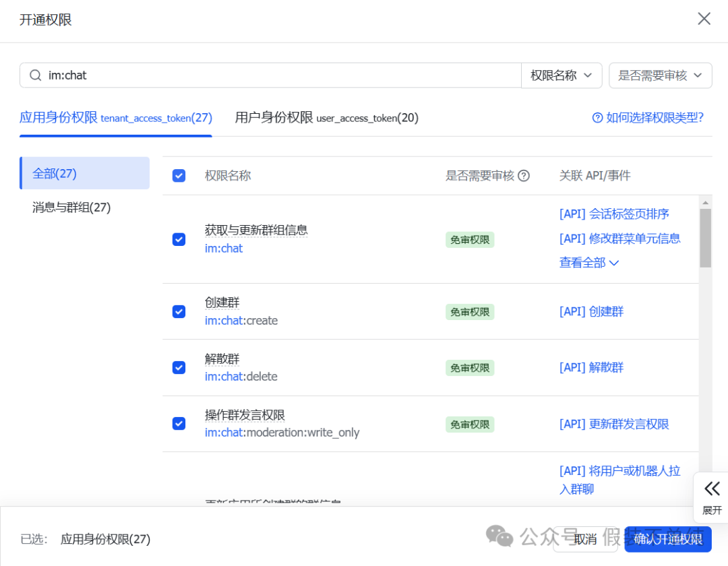The height and width of the screenshot is (566, 728).
Task: Click the 取消 button
Action: click(x=585, y=539)
